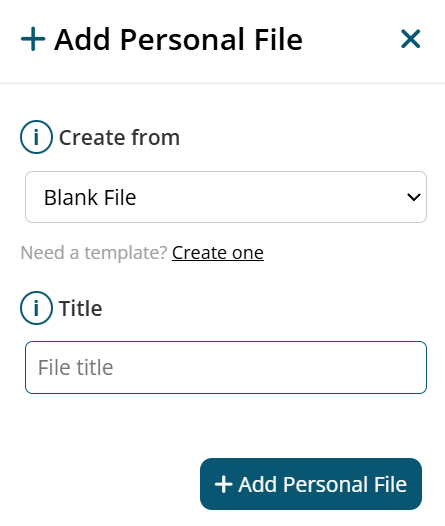Image resolution: width=445 pixels, height=526 pixels.
Task: Click the info icon beside Create from
Action: [36, 137]
